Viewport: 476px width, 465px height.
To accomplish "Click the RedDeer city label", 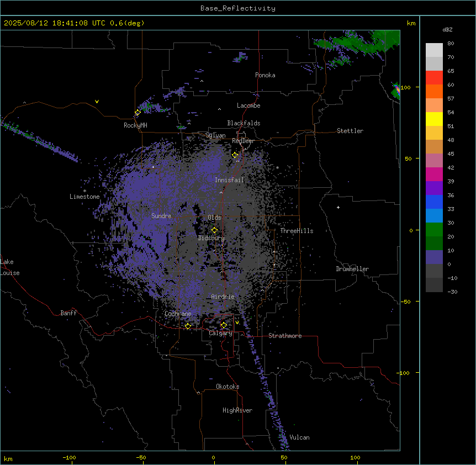I will pyautogui.click(x=243, y=141).
